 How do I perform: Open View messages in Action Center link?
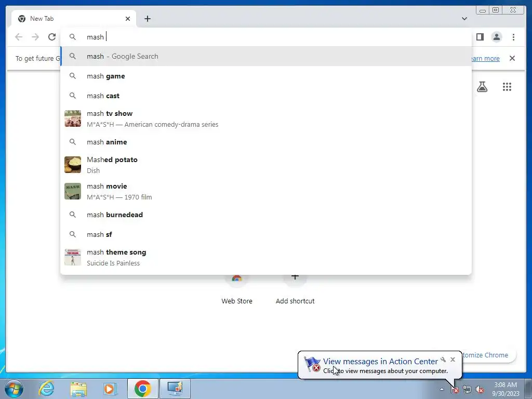(380, 362)
